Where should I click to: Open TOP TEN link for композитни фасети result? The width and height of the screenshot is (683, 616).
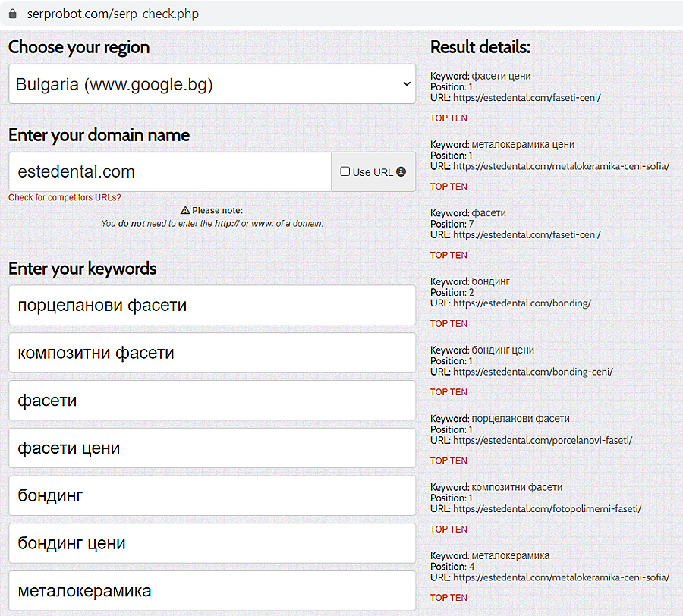pyautogui.click(x=449, y=529)
